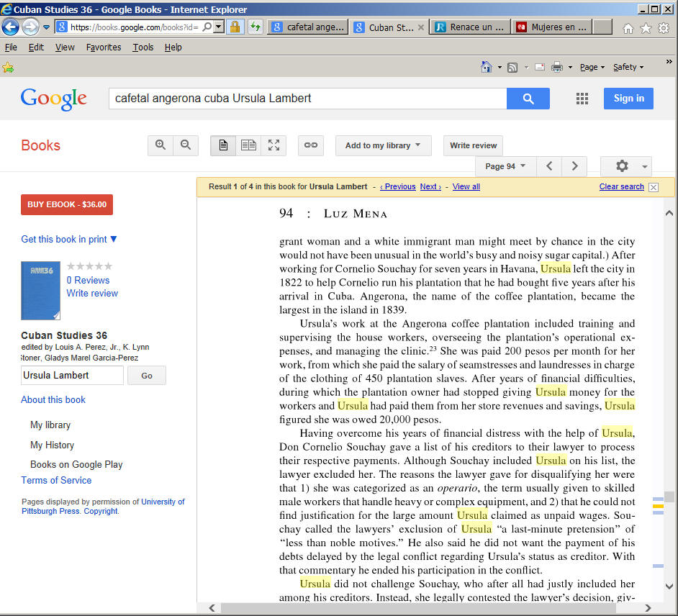Click the blue Google search button
The height and width of the screenshot is (616, 678).
[x=528, y=99]
